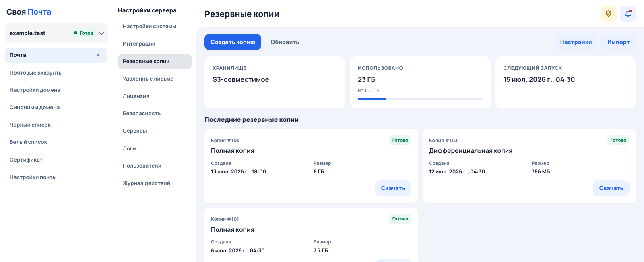Click the Копия #104 label
The width and height of the screenshot is (644, 262).
click(225, 141)
